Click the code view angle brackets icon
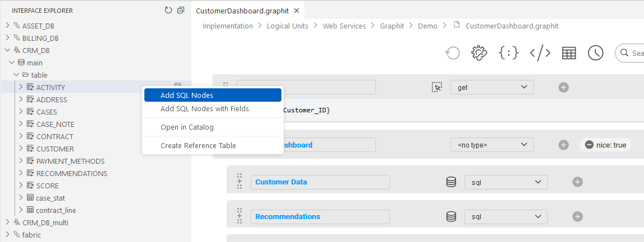644x242 pixels. 540,53
